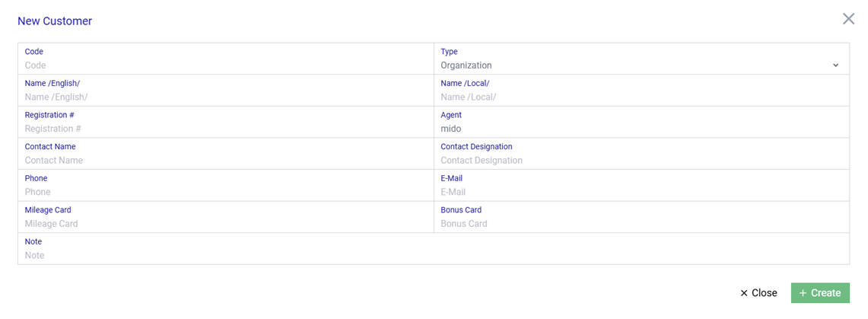Select the Contact Designation field
Viewport: 868px width, 319px height.
click(x=641, y=161)
